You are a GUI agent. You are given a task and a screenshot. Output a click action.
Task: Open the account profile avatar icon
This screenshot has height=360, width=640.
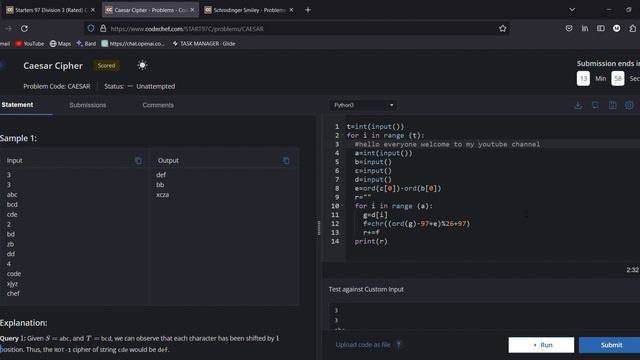[617, 29]
